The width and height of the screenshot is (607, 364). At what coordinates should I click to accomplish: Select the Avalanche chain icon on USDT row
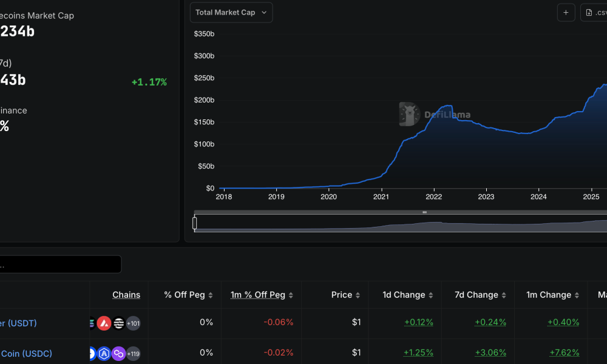pos(104,323)
